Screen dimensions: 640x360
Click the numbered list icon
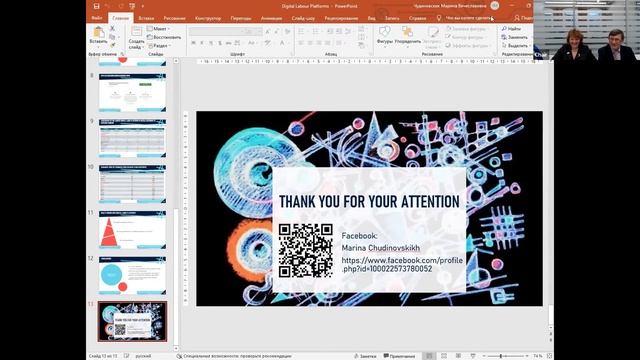pos(316,31)
